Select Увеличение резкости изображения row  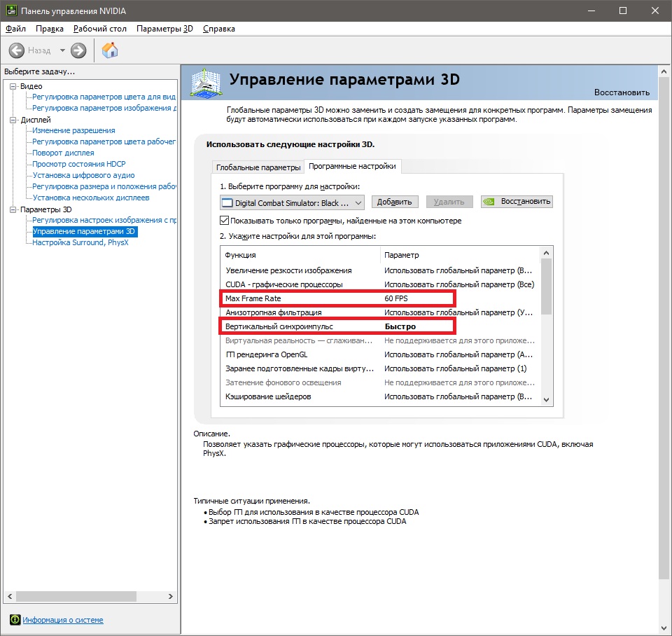click(379, 270)
